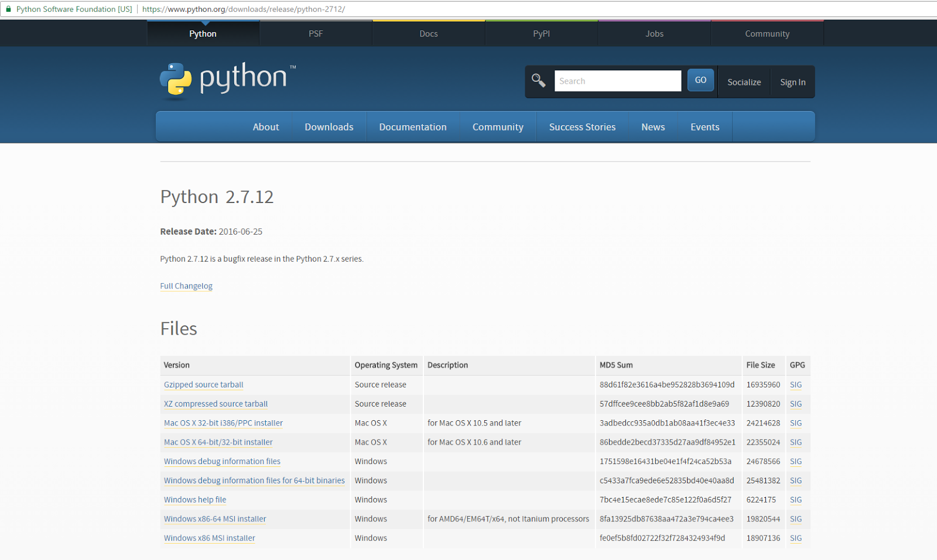Click the GO search button

coord(700,80)
